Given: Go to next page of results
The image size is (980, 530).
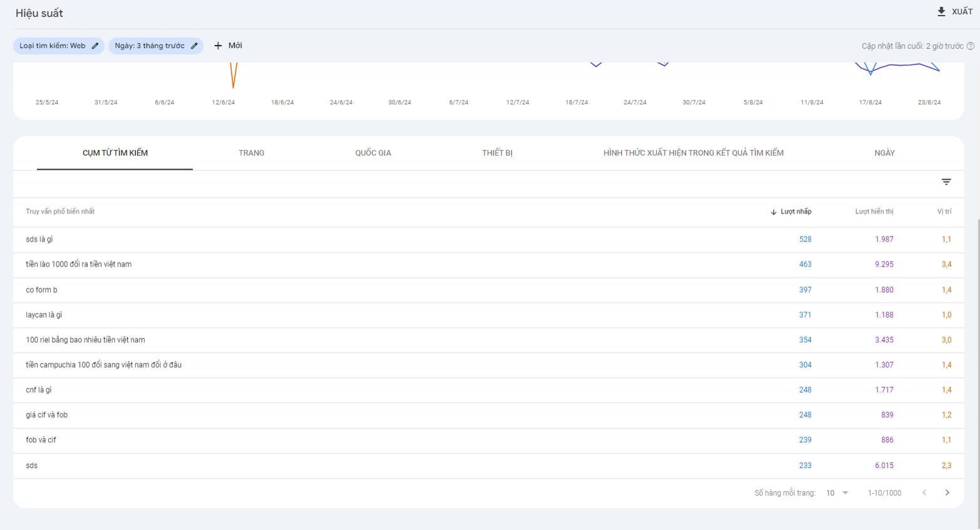Looking at the screenshot, I should click(947, 493).
